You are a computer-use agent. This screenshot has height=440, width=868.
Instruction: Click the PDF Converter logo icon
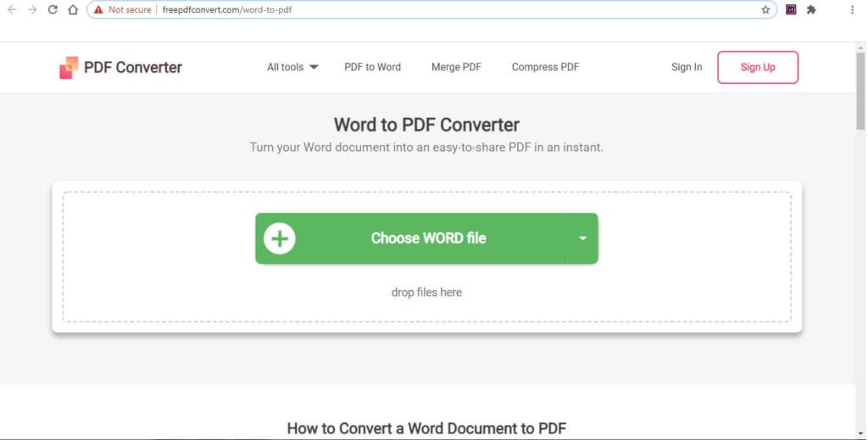click(x=69, y=68)
